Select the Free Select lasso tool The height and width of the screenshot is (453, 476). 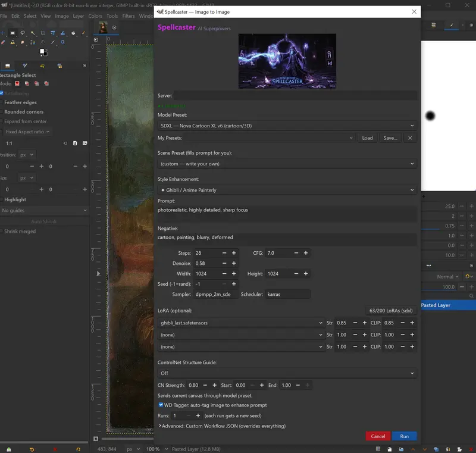pos(23,33)
